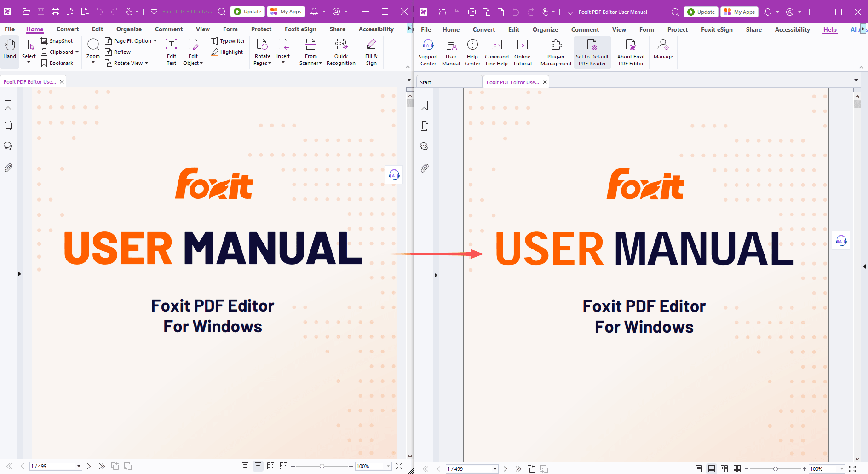Select Highlight tool in left window
Screen dimensions: 868x474
click(227, 52)
